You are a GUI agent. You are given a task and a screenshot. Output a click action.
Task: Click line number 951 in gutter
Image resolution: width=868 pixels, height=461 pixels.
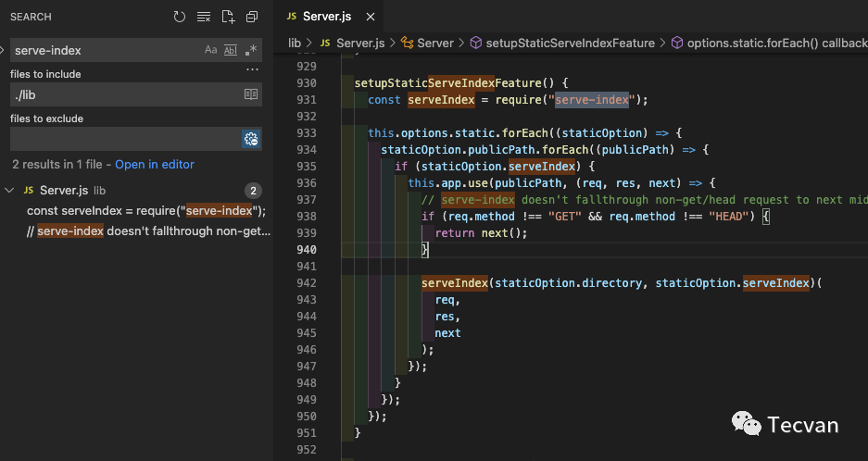[x=307, y=433]
